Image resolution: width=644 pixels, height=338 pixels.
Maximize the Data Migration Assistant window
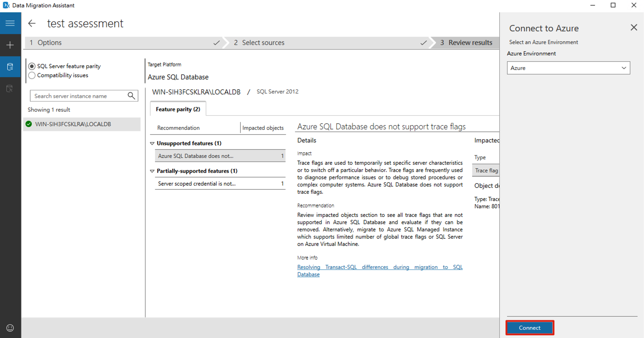[613, 5]
